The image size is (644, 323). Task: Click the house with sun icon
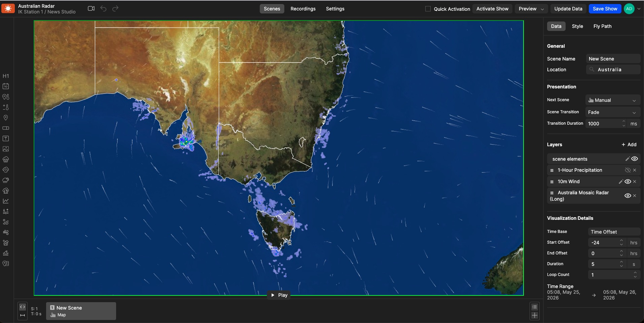point(6,243)
